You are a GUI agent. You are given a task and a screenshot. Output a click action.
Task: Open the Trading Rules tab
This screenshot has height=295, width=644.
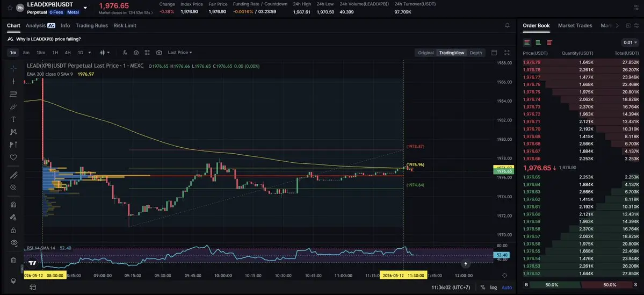[92, 25]
